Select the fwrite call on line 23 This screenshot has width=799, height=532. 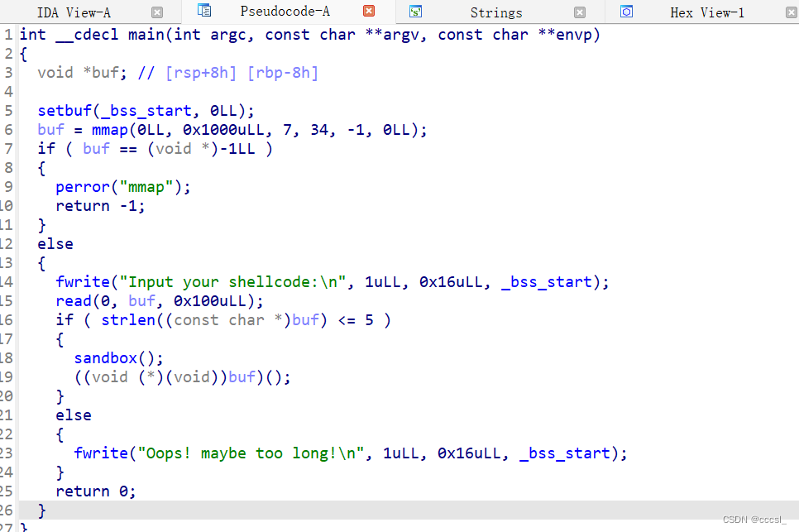(101, 453)
